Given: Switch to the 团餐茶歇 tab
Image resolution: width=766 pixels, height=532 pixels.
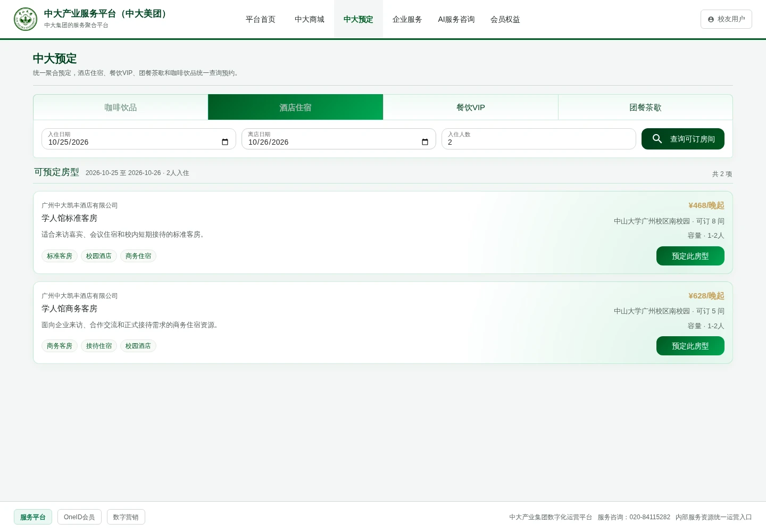Looking at the screenshot, I should [645, 107].
